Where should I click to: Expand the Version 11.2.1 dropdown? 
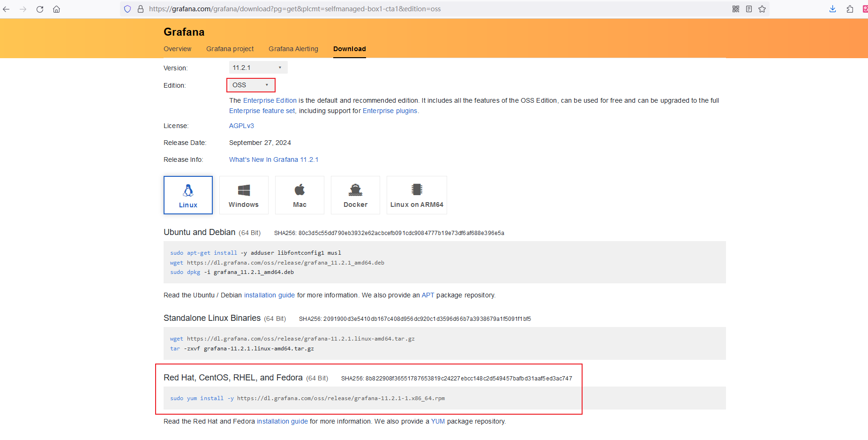point(258,68)
